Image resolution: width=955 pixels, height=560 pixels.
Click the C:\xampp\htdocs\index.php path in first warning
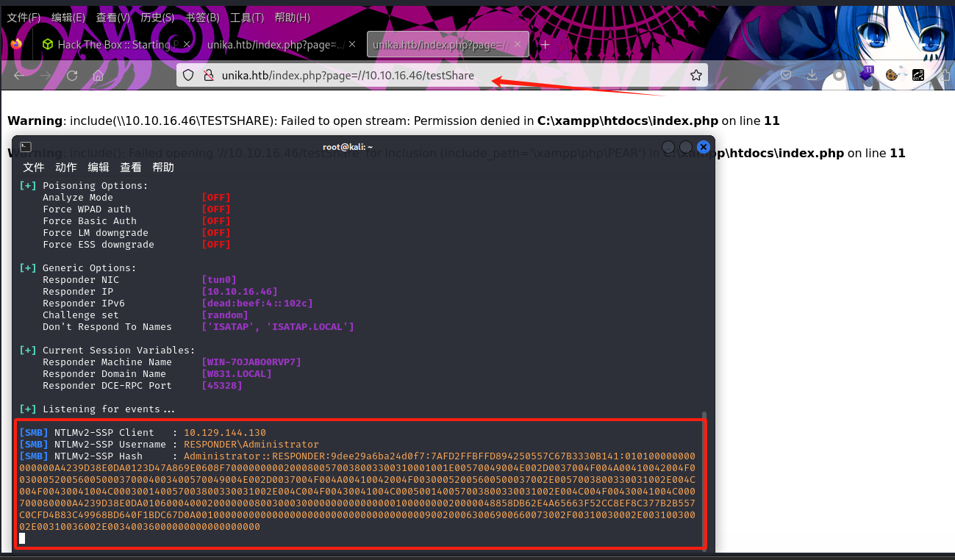coord(628,121)
